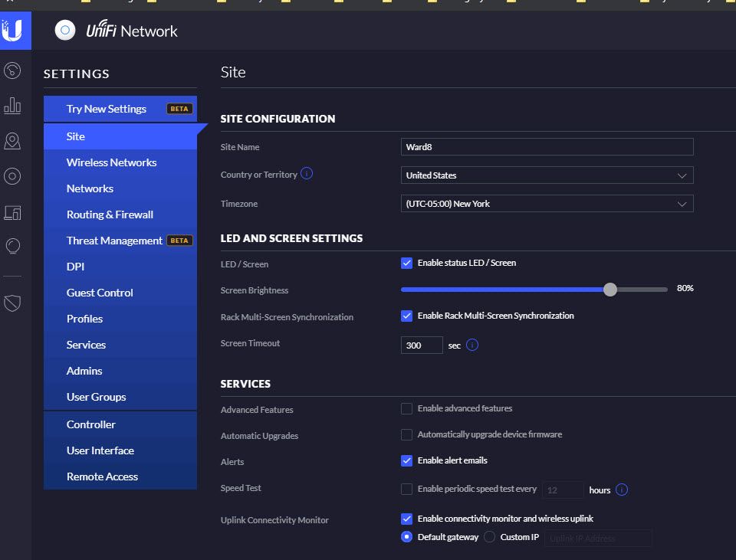Viewport: 736px width, 560px height.
Task: Open Routing & Firewall settings
Action: [x=110, y=215]
